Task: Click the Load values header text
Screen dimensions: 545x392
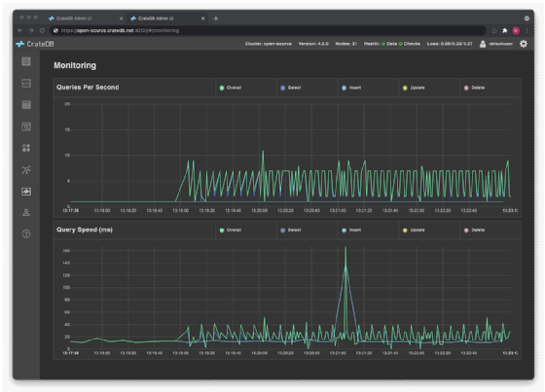Action: 450,44
